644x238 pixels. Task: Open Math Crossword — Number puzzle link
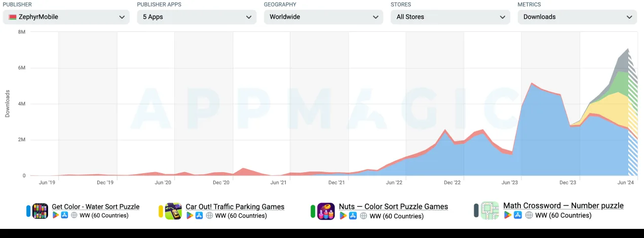click(x=563, y=206)
